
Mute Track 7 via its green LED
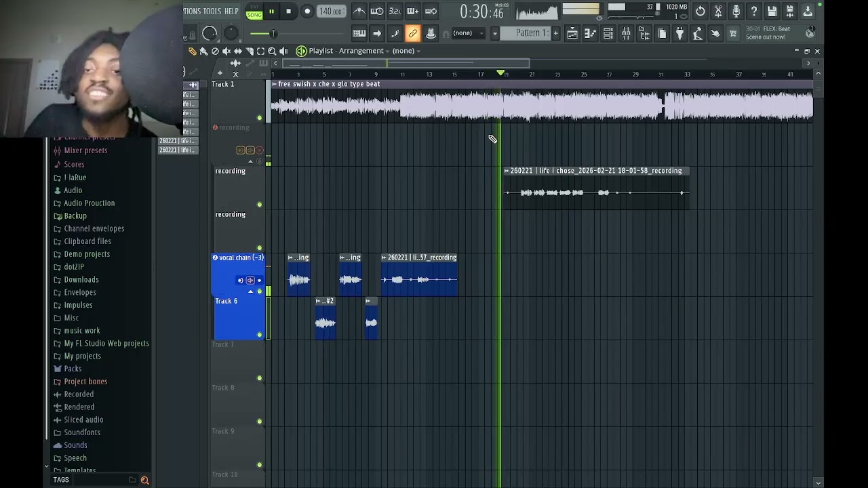pyautogui.click(x=260, y=378)
